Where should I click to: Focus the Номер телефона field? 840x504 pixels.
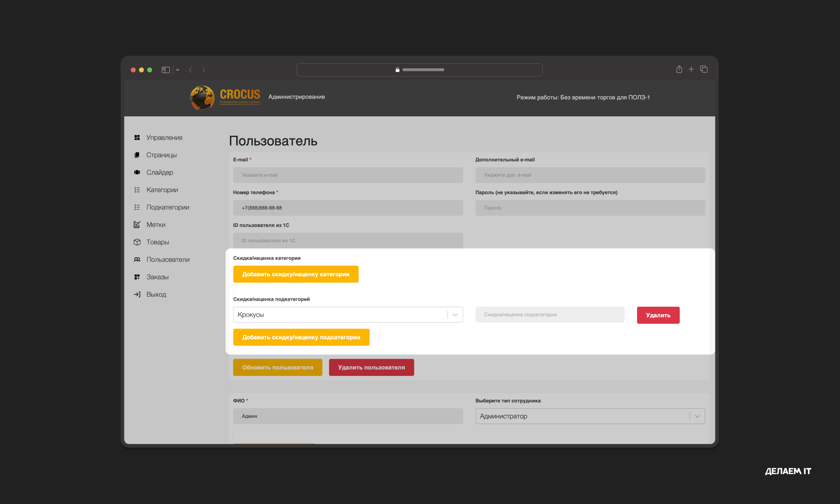[x=348, y=208]
